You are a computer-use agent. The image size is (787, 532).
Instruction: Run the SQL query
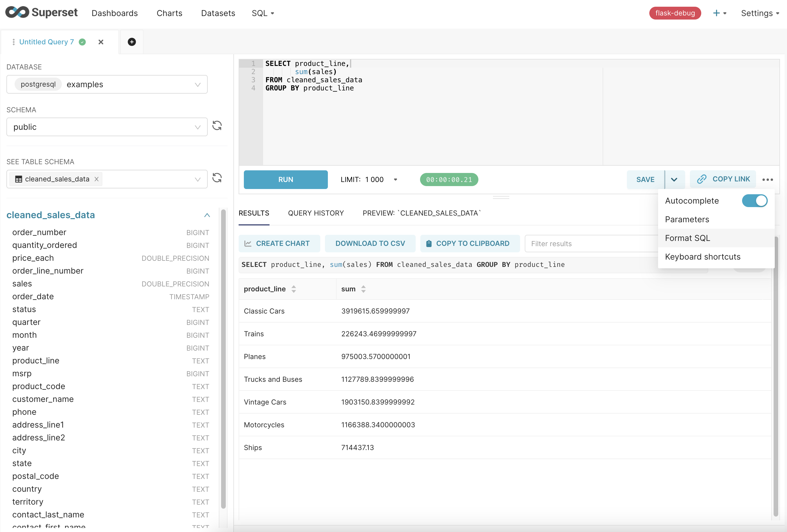point(286,179)
